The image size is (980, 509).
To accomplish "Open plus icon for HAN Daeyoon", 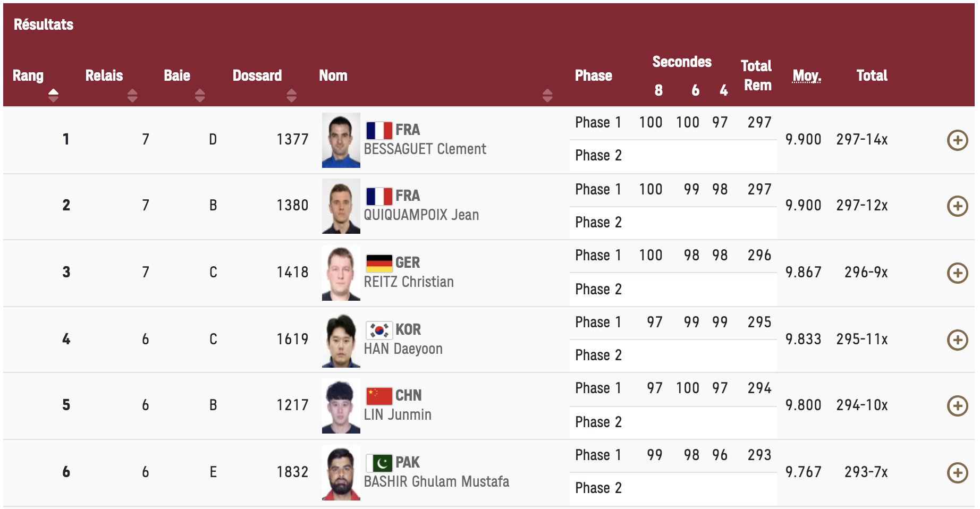I will tap(957, 340).
